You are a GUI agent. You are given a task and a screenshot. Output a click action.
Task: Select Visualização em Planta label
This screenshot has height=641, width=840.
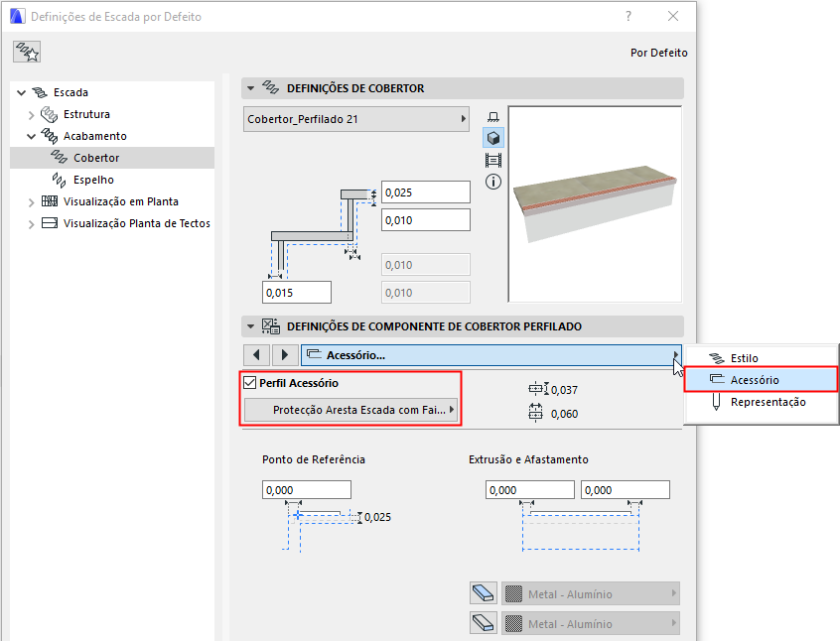click(x=121, y=201)
